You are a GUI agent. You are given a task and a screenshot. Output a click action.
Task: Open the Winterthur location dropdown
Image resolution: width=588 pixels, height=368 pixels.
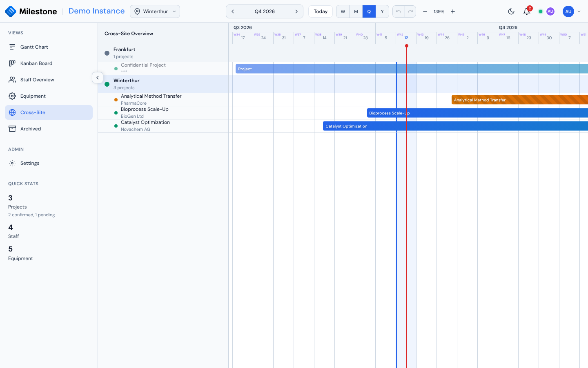pyautogui.click(x=155, y=11)
